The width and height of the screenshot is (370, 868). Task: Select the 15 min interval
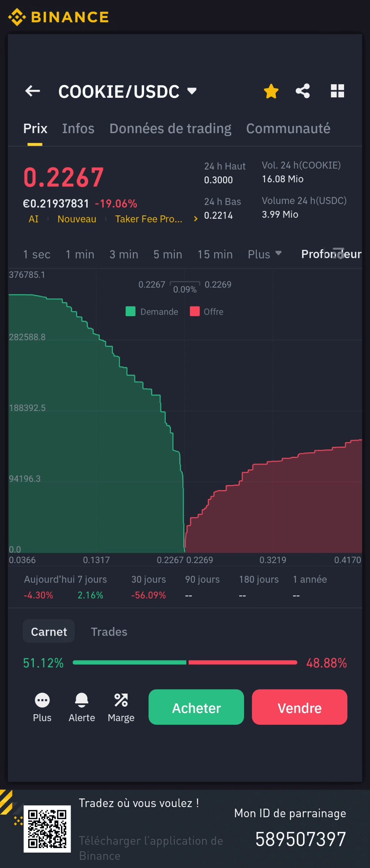215,254
